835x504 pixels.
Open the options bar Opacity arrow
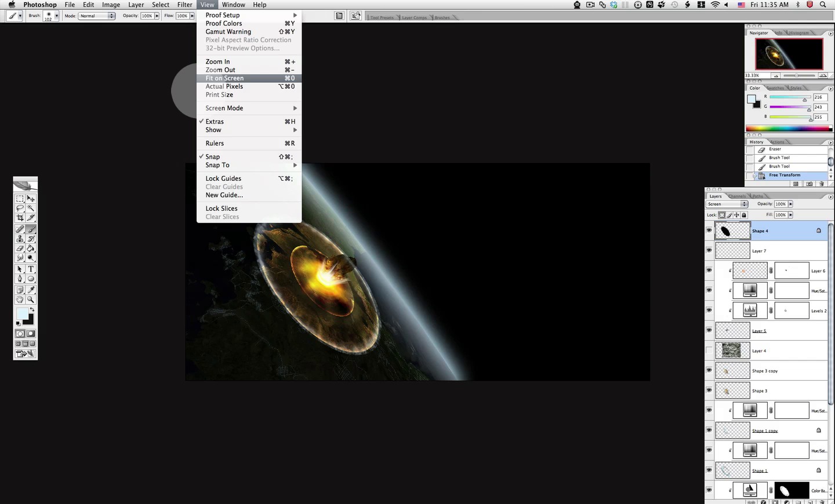click(x=157, y=16)
